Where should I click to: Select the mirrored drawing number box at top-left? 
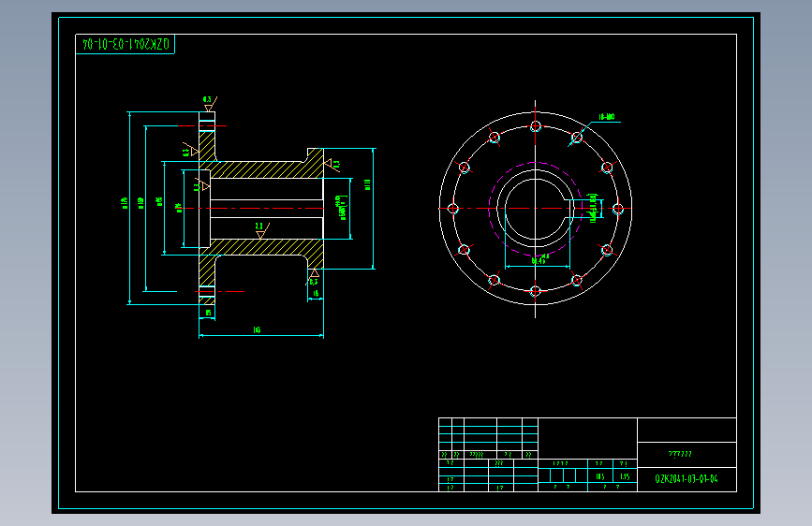coord(125,44)
